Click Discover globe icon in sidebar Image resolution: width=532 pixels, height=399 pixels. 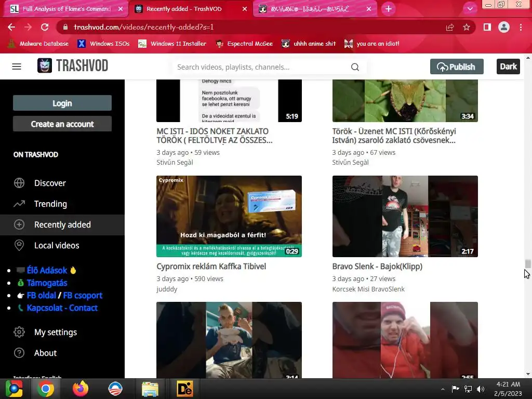(x=19, y=183)
